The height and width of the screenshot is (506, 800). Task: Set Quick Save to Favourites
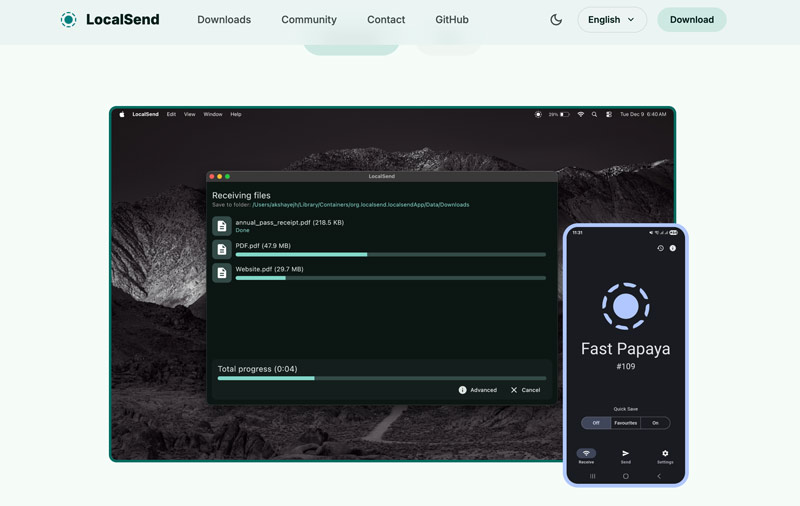[626, 423]
